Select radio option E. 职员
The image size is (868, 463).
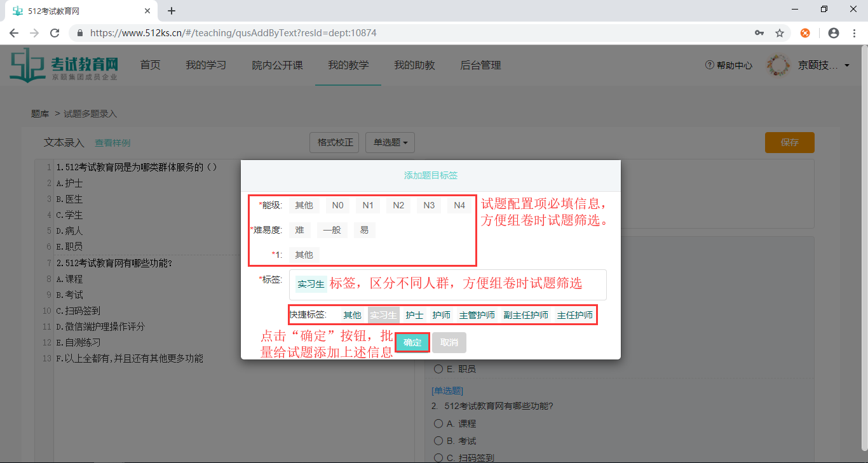click(438, 368)
